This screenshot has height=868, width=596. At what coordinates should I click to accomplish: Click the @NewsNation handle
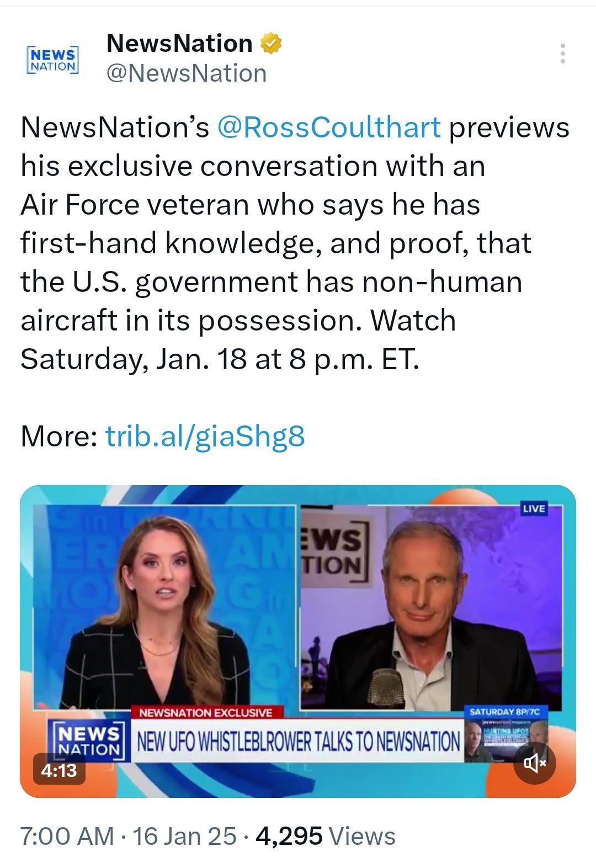tap(187, 73)
